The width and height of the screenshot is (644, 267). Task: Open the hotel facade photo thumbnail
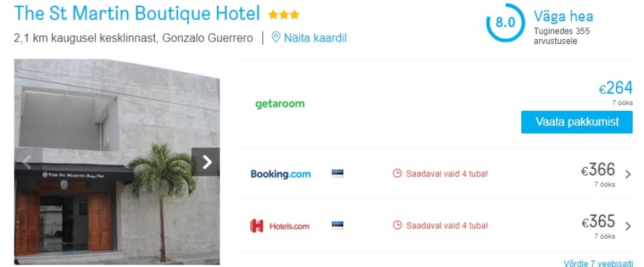[117, 162]
